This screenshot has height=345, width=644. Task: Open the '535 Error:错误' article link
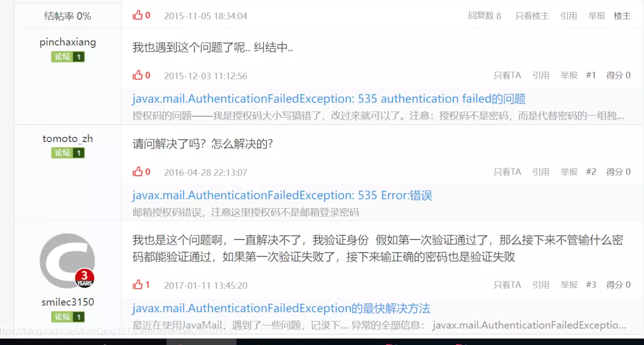282,195
